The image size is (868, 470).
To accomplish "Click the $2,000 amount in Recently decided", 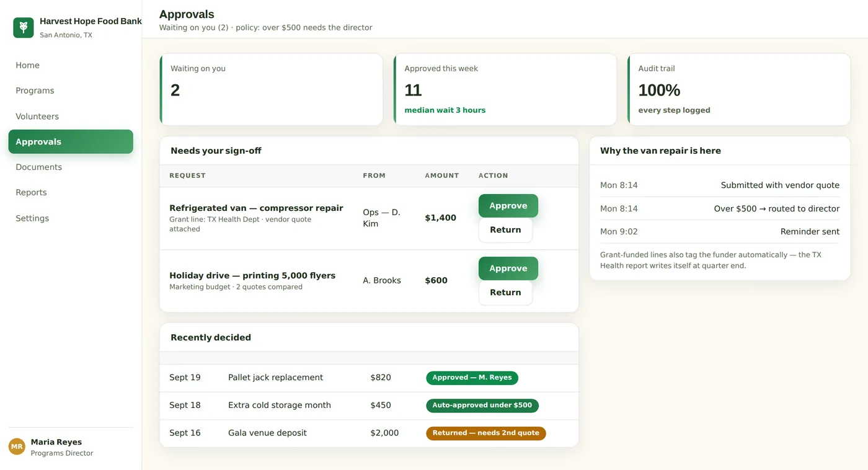I will (x=384, y=433).
